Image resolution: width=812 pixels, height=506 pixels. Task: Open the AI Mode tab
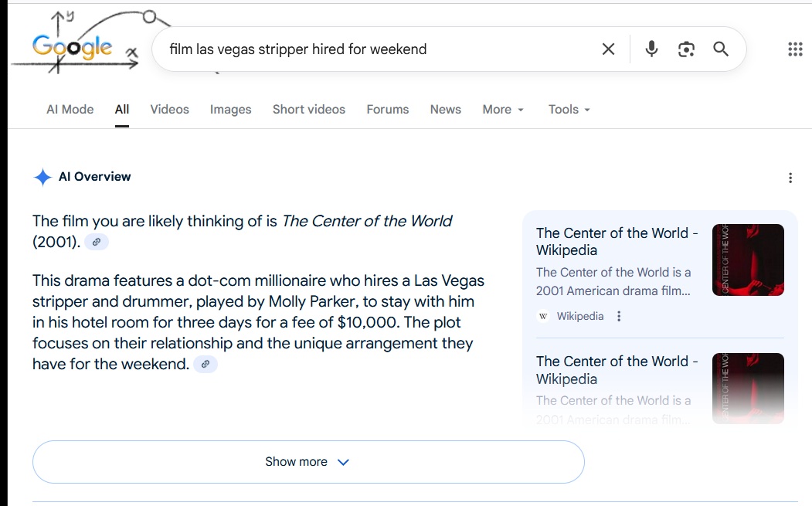tap(70, 110)
